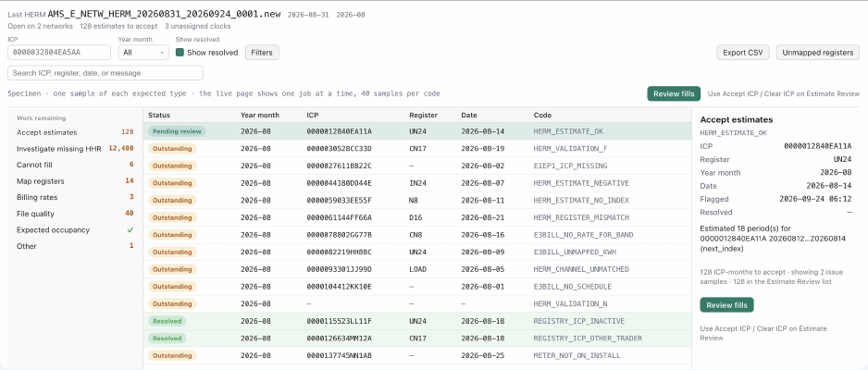Click Review fills button above the table

point(674,93)
